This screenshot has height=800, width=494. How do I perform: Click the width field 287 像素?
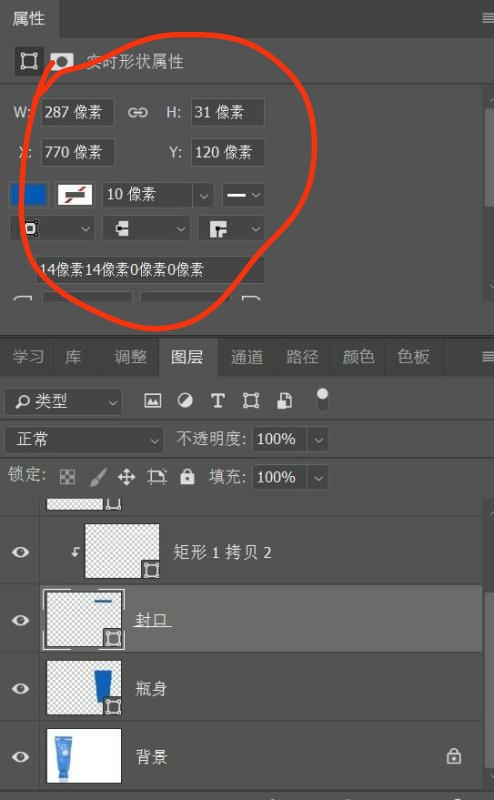(77, 112)
